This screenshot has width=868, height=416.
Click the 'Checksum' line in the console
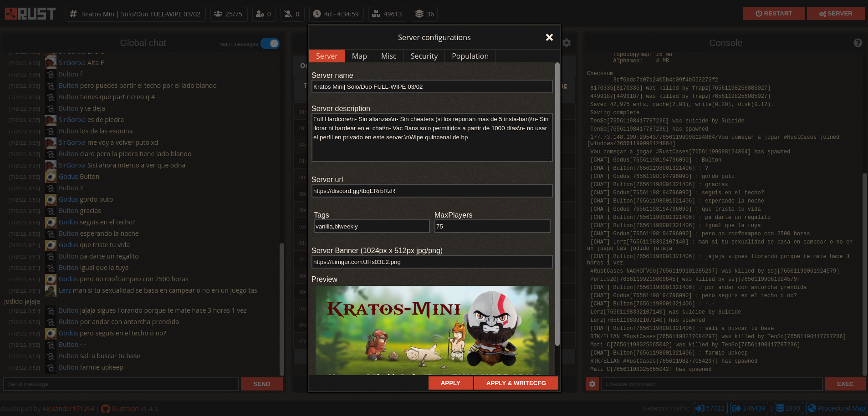pos(600,73)
